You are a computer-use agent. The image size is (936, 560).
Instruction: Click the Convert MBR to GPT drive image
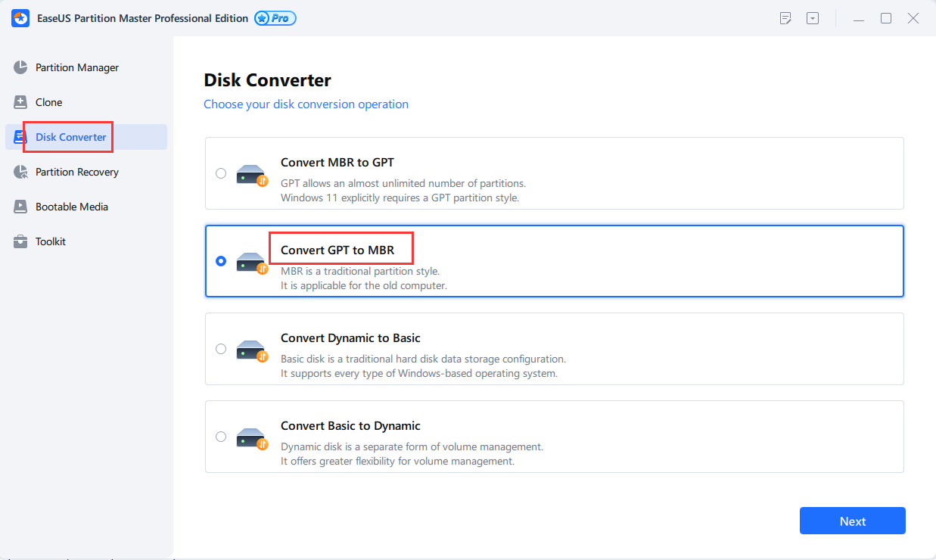pyautogui.click(x=250, y=173)
